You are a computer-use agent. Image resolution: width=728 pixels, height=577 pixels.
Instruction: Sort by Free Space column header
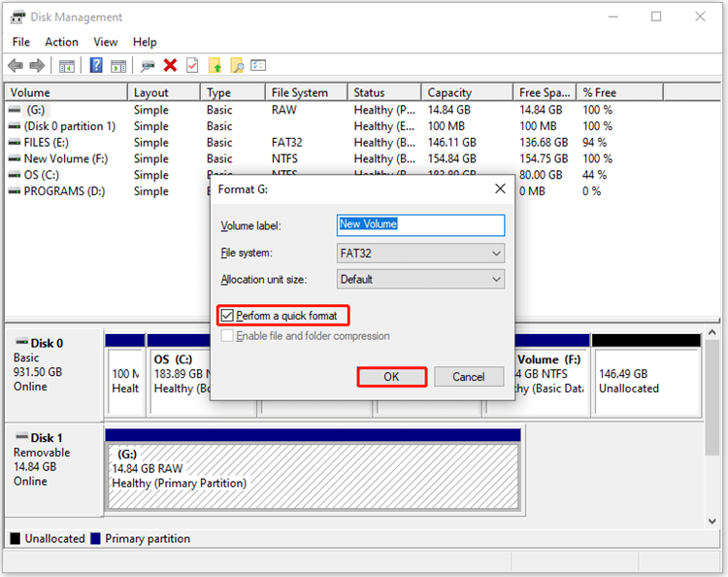[x=545, y=92]
